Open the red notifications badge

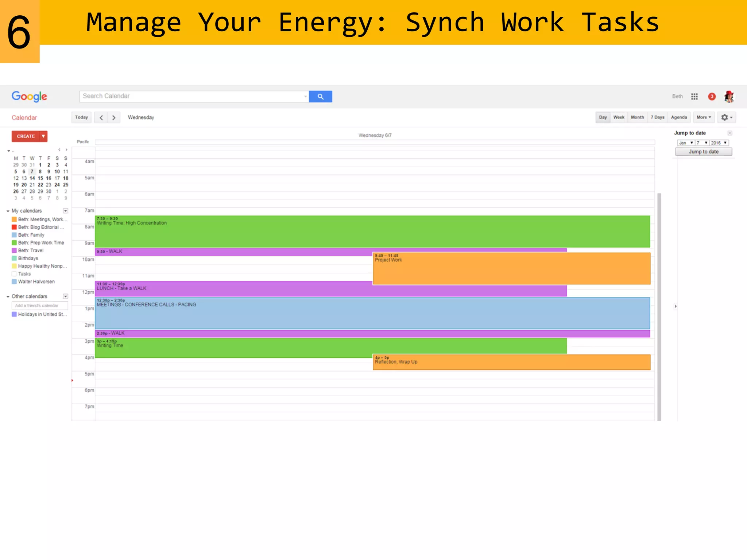coord(712,97)
